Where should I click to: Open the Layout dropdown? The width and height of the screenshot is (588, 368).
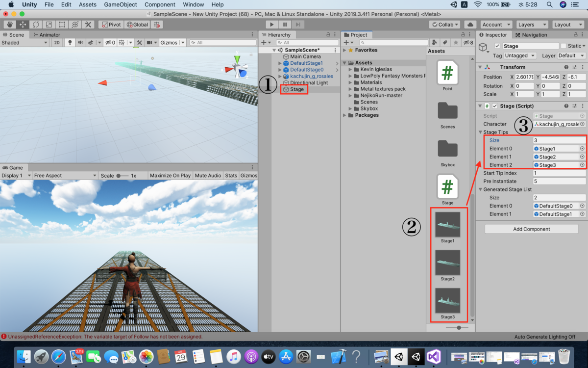[x=568, y=25]
